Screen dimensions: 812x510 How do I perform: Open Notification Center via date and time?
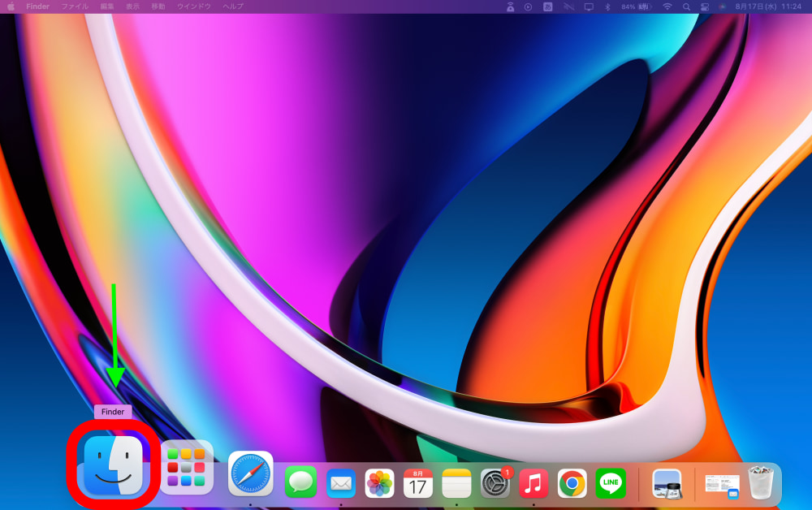pos(768,6)
